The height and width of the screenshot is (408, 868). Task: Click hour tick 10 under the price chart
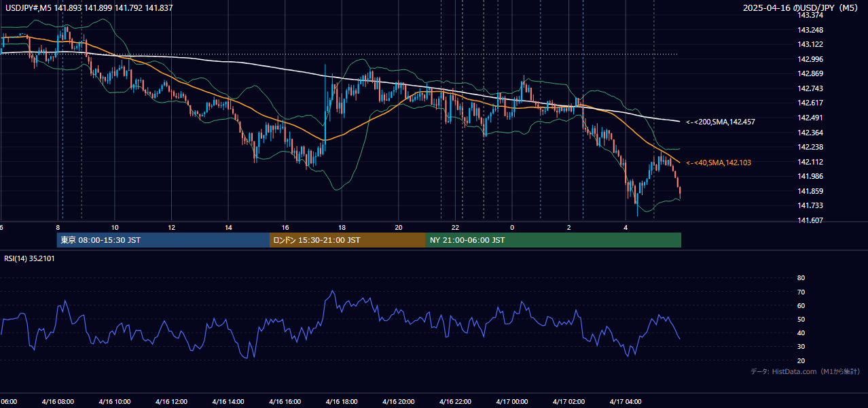pos(115,227)
